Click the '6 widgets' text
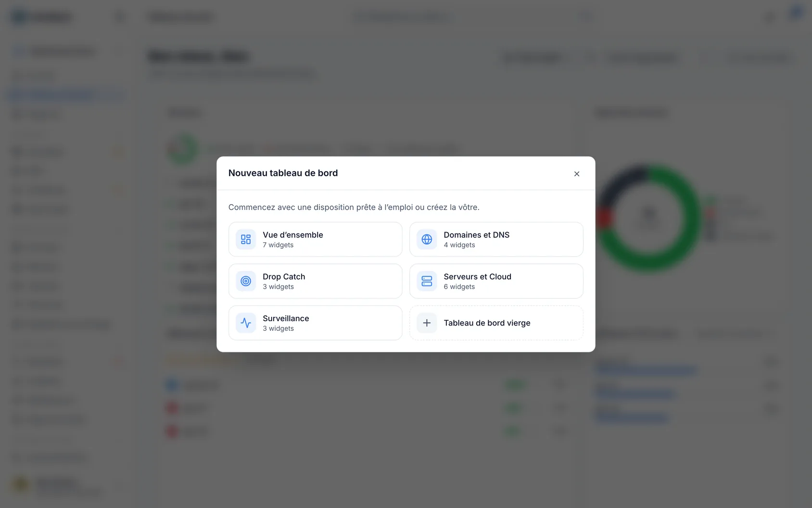Screen dimensions: 812x508 [459, 287]
